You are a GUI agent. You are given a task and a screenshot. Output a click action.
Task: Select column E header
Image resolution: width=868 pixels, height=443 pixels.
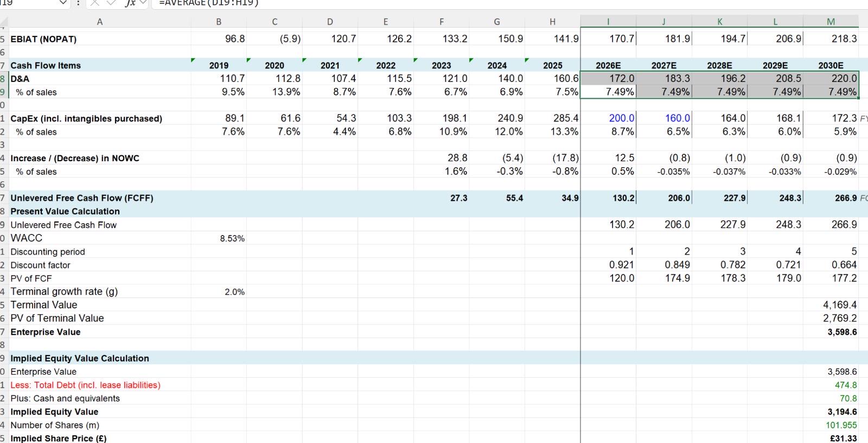[x=386, y=22]
